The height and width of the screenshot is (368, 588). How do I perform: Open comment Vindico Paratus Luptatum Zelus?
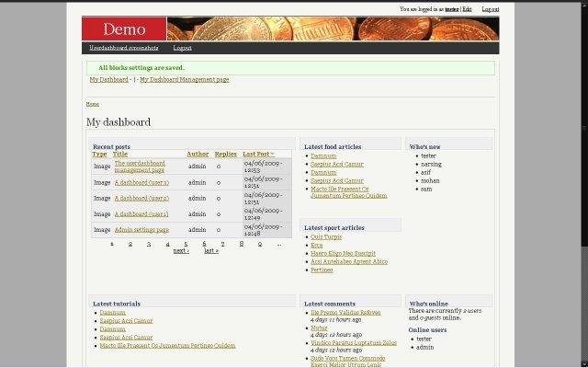click(354, 343)
